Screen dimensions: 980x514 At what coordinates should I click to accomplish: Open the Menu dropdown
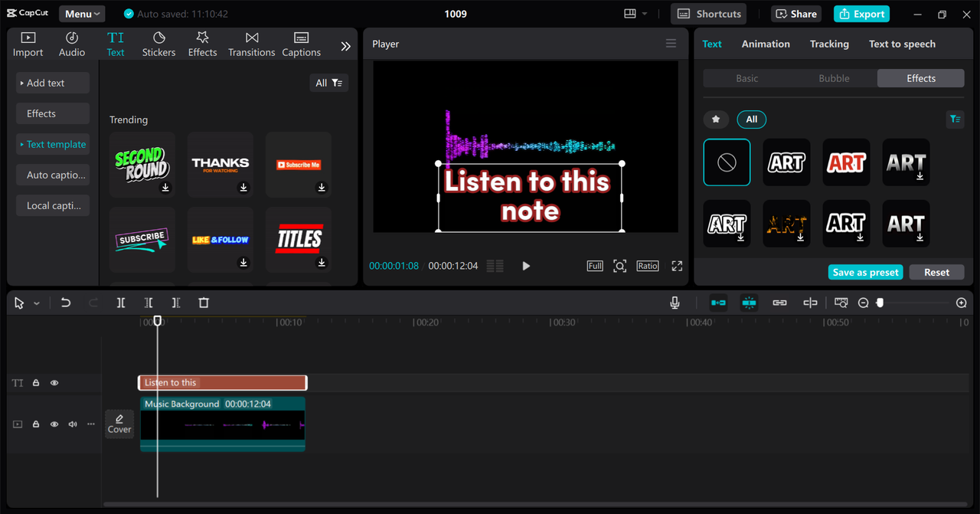click(x=82, y=14)
